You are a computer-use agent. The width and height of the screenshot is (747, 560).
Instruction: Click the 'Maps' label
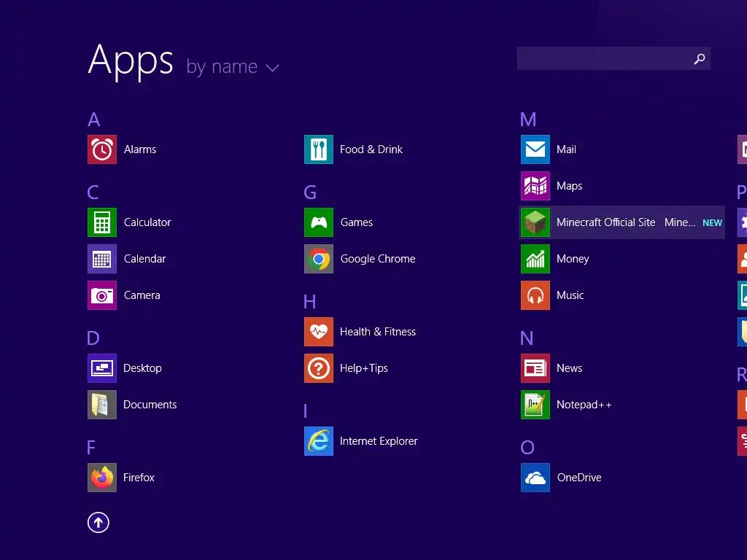click(x=569, y=186)
